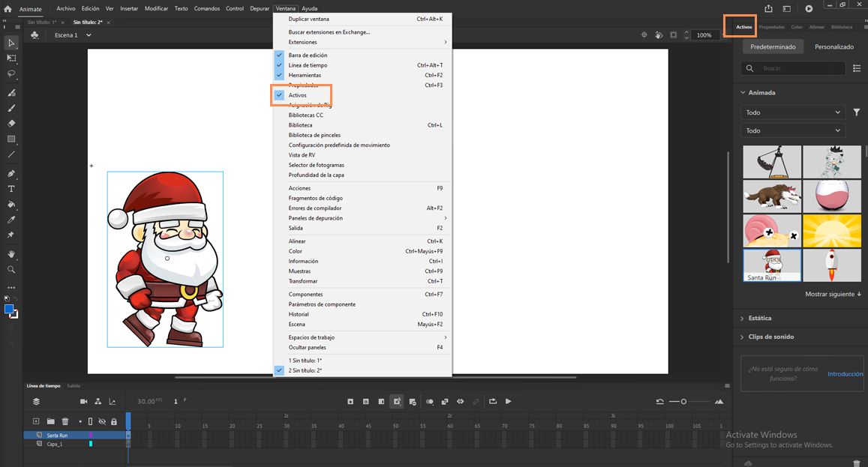Image resolution: width=868 pixels, height=467 pixels.
Task: Select the Hand tool
Action: (x=11, y=254)
